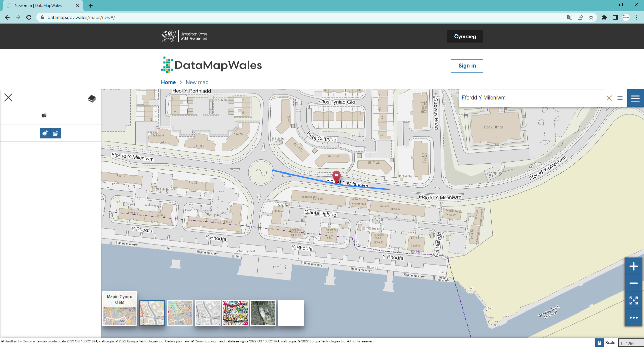
Task: Zoom to full extent arrows icon
Action: tap(633, 300)
